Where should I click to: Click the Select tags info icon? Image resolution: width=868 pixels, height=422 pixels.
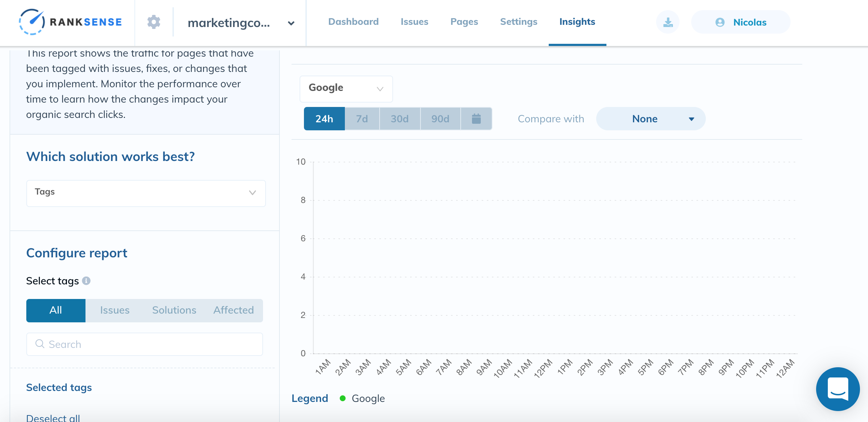tap(86, 281)
